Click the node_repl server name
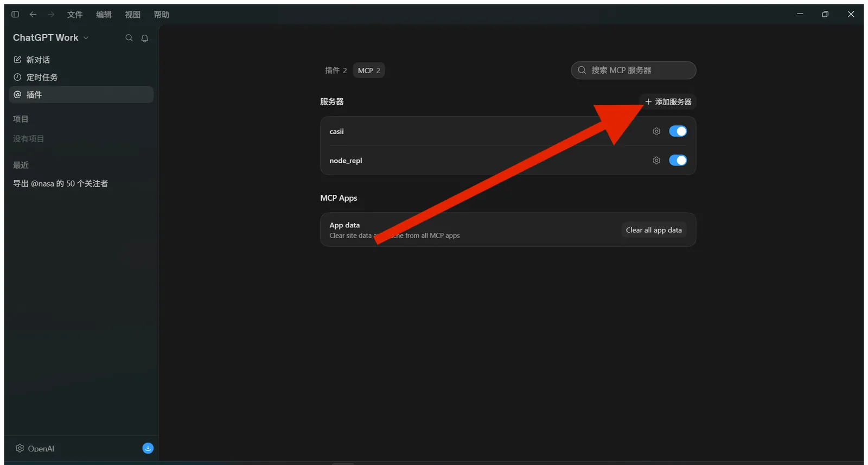 click(x=346, y=161)
